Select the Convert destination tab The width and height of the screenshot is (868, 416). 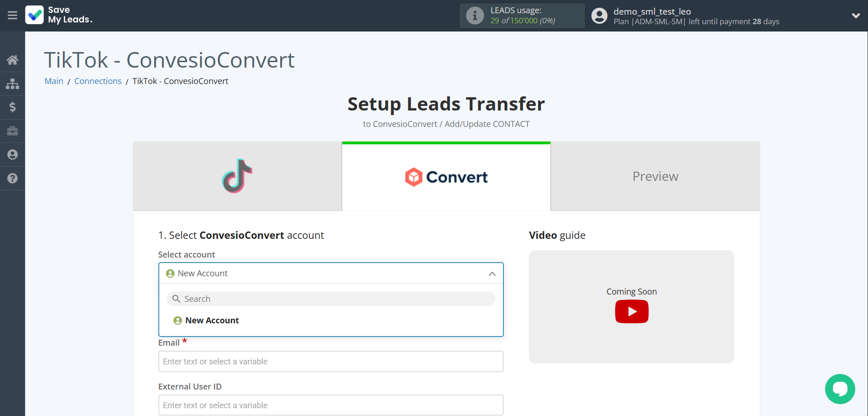(x=446, y=176)
